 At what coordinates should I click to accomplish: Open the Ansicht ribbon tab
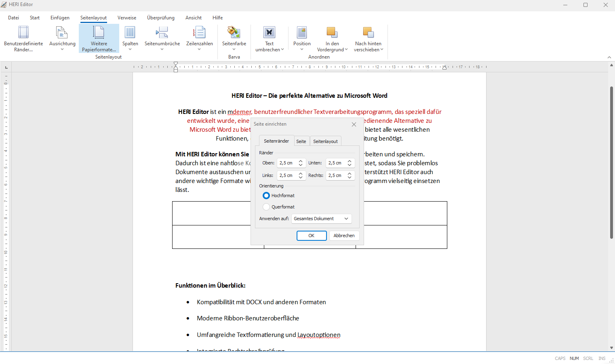194,18
